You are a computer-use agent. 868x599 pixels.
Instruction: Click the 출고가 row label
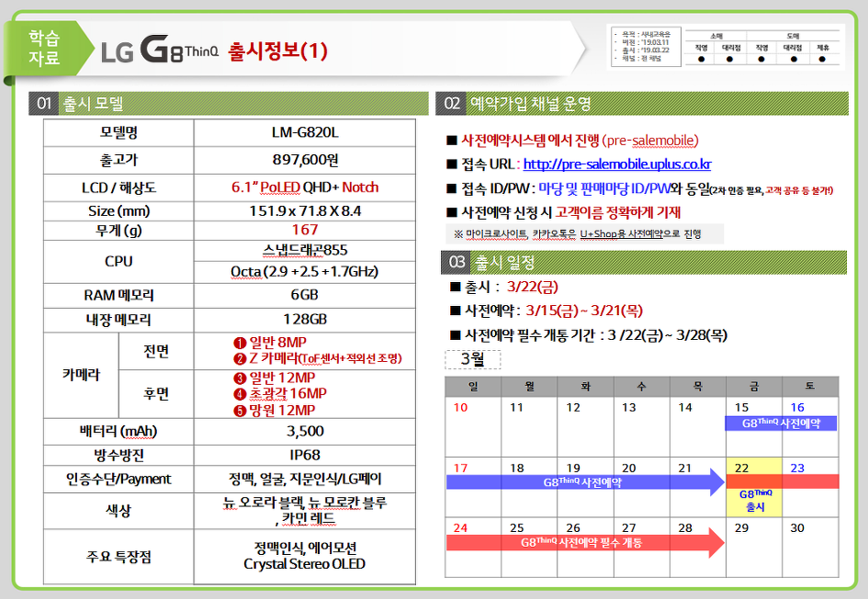point(118,161)
